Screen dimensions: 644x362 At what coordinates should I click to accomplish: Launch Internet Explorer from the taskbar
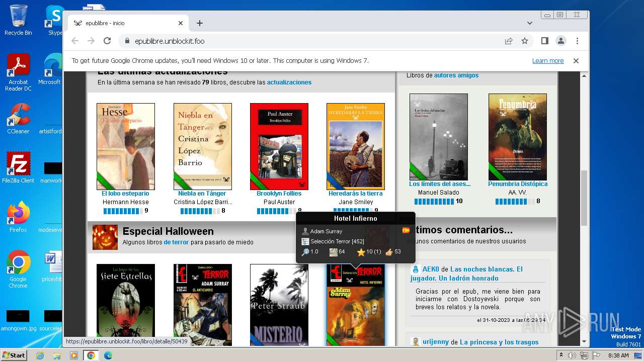(40, 355)
